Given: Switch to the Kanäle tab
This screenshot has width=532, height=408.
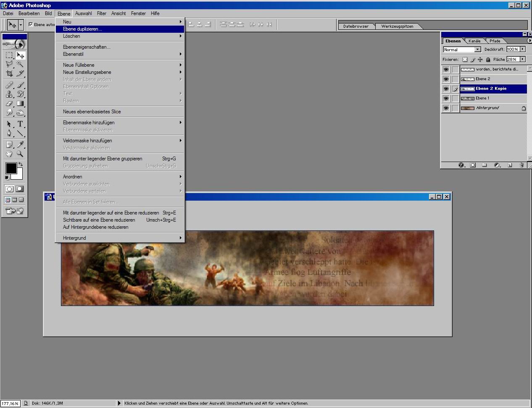Looking at the screenshot, I should tap(474, 41).
